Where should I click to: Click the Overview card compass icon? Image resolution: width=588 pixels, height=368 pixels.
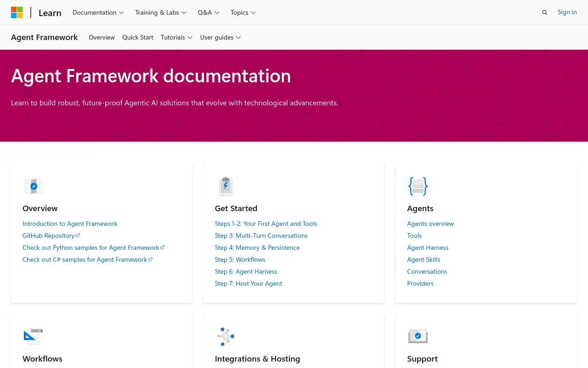click(34, 186)
